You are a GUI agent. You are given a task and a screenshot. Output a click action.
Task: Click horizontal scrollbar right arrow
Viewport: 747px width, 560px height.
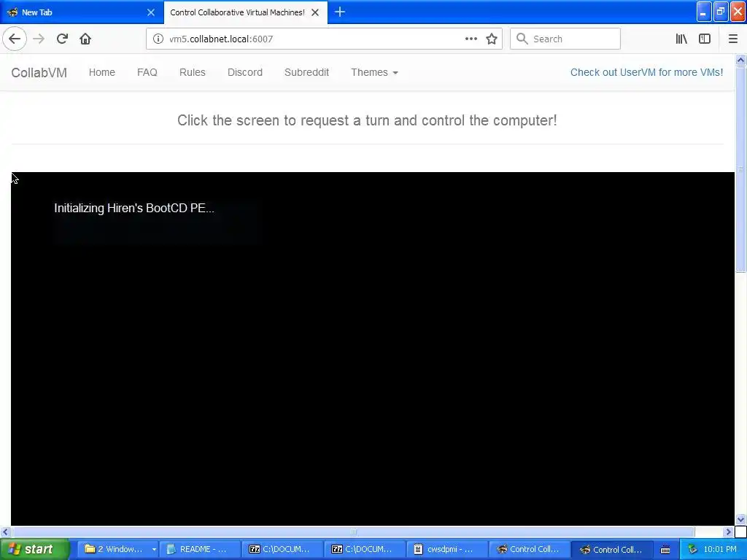(729, 532)
